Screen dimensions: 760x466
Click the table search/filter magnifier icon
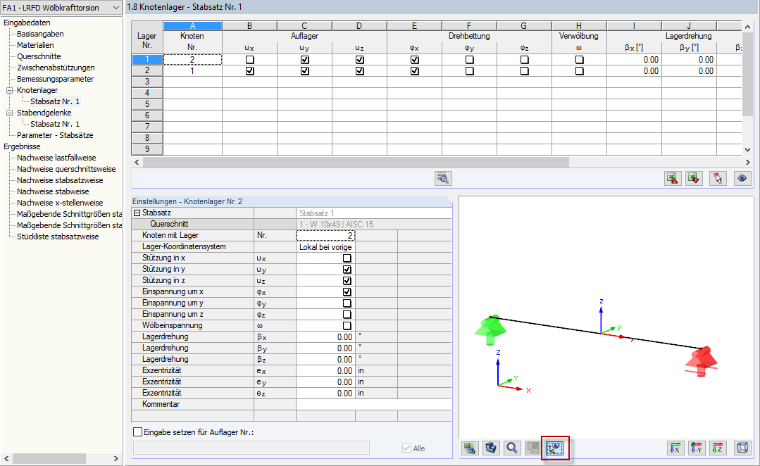443,178
